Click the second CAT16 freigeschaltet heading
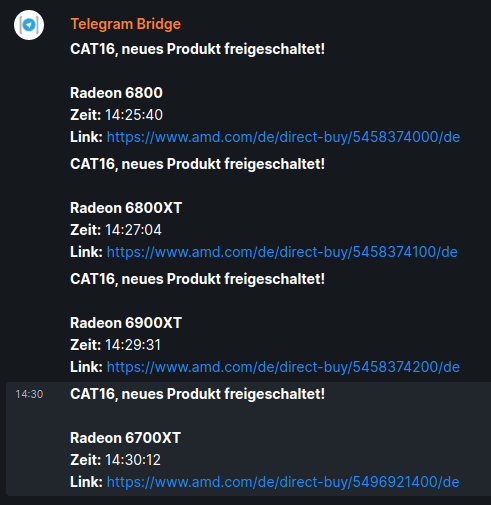 pos(197,164)
